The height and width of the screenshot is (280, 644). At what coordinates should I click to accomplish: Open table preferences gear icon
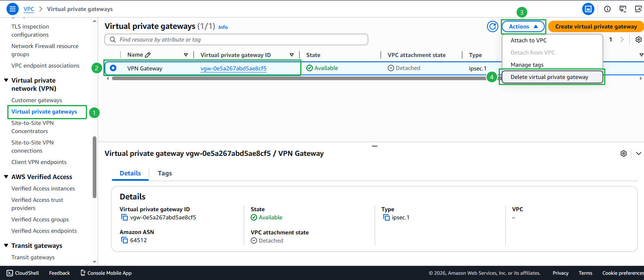(x=639, y=39)
